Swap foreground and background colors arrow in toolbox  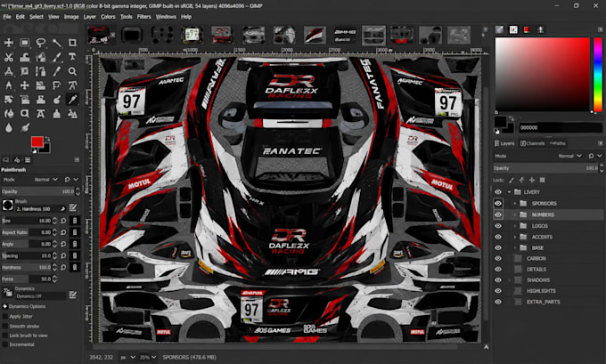click(47, 139)
